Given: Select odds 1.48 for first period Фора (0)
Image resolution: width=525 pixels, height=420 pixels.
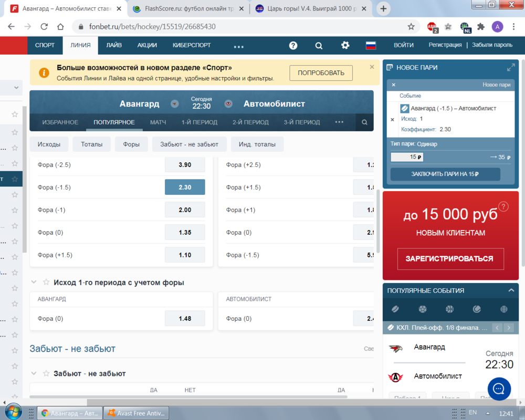Looking at the screenshot, I should click(185, 319).
